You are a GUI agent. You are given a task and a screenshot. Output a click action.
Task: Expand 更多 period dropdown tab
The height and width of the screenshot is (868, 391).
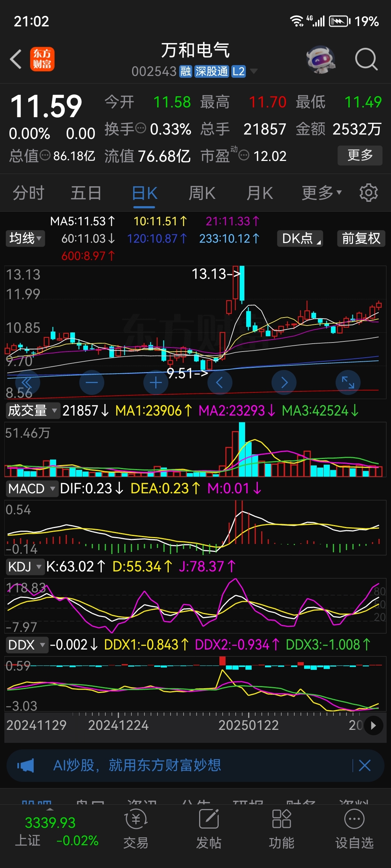(x=322, y=192)
